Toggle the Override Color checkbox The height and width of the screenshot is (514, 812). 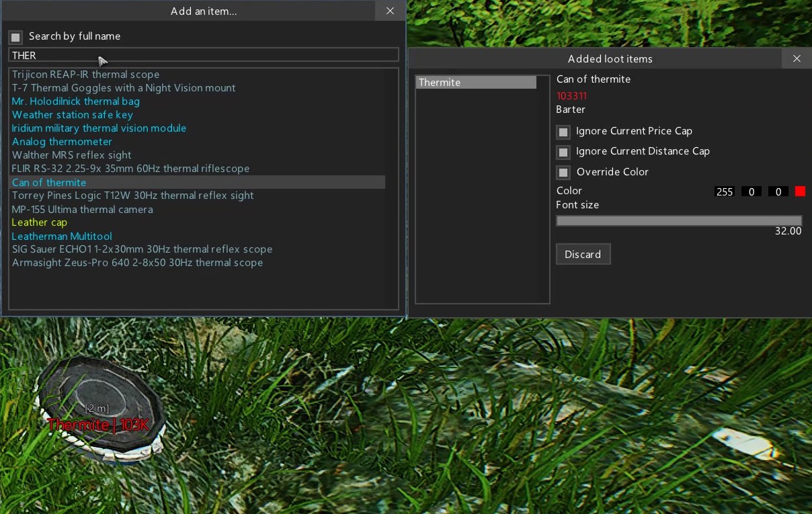click(x=563, y=172)
